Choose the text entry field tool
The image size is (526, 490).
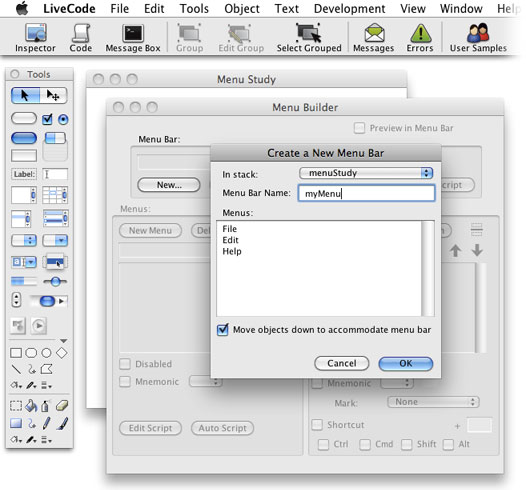[x=55, y=174]
